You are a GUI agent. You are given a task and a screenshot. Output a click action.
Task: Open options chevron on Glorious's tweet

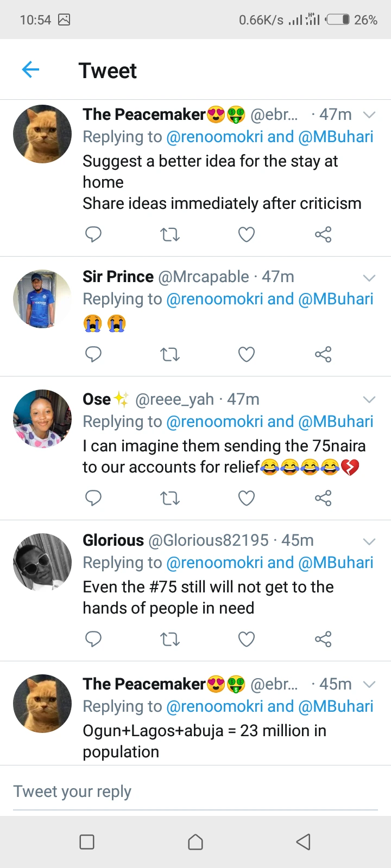click(369, 541)
